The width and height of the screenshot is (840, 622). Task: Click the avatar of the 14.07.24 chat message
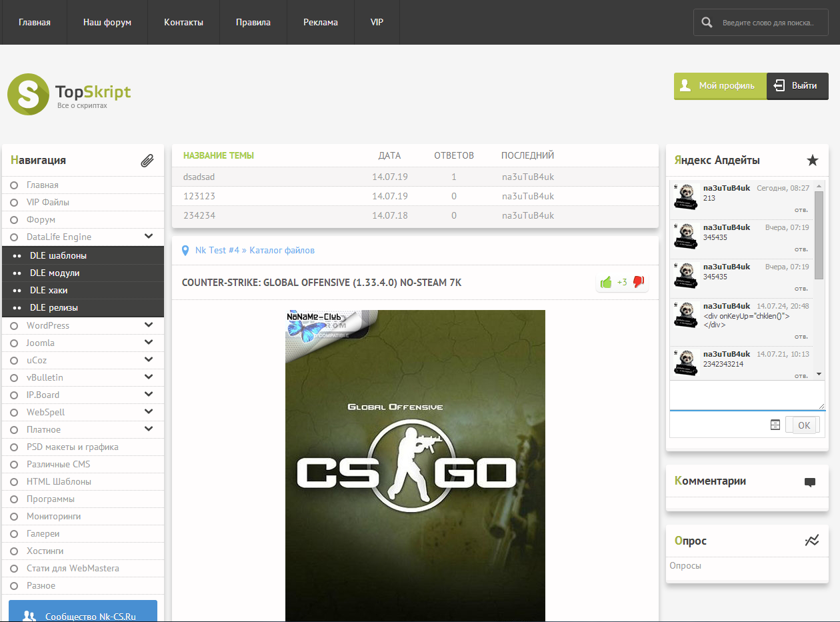coord(685,315)
